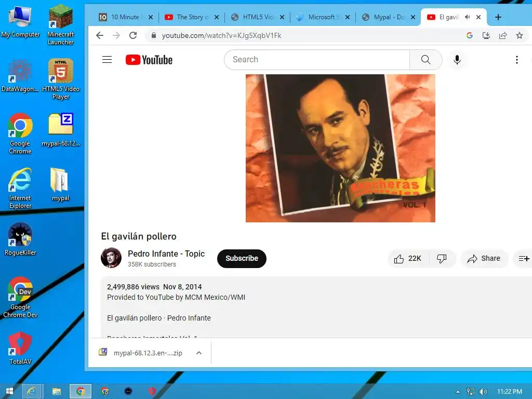Mute the tab's audio speaker icon

(x=467, y=17)
